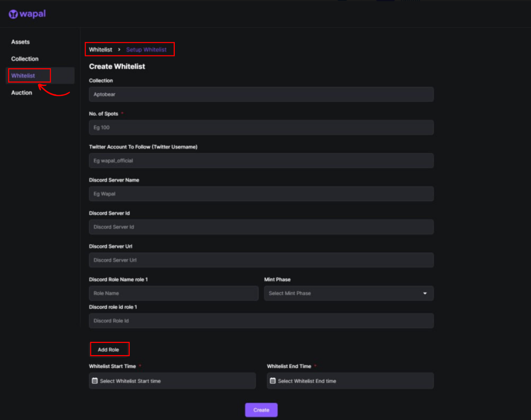Focus the No. of Spots field

point(261,128)
